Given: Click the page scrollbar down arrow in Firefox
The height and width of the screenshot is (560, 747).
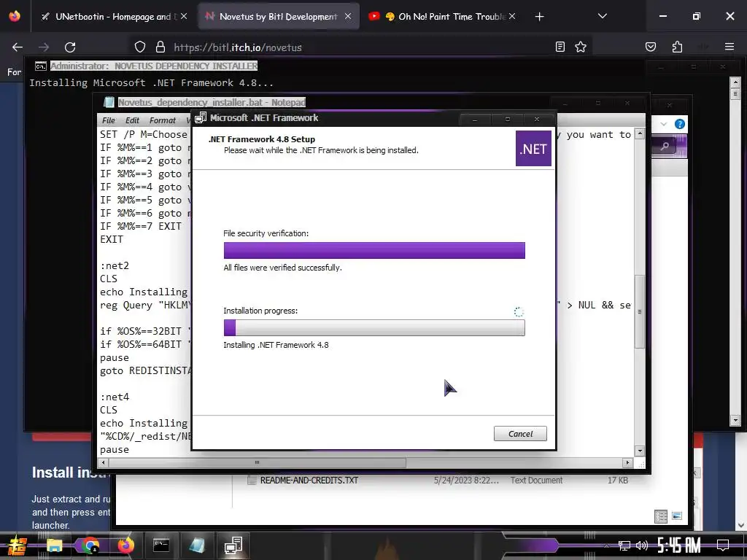Looking at the screenshot, I should click(x=741, y=525).
